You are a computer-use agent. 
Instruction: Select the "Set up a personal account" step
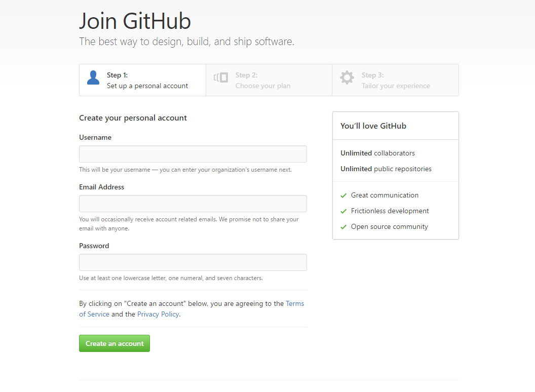(x=147, y=86)
